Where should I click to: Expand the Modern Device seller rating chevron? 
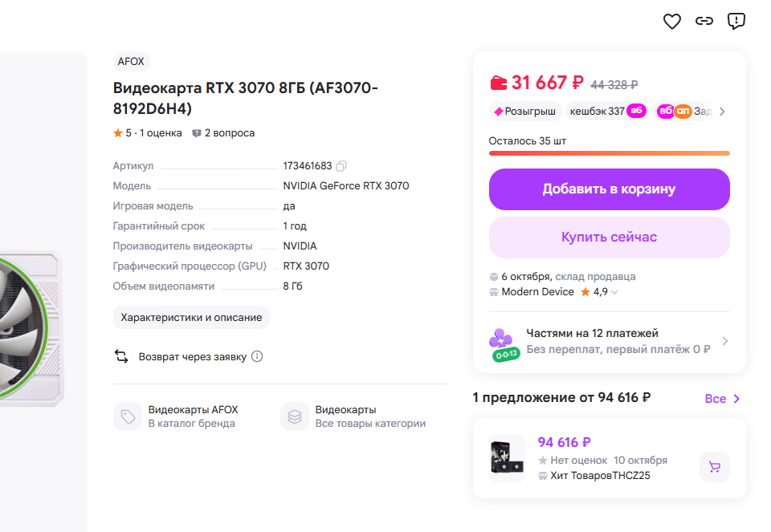(614, 292)
